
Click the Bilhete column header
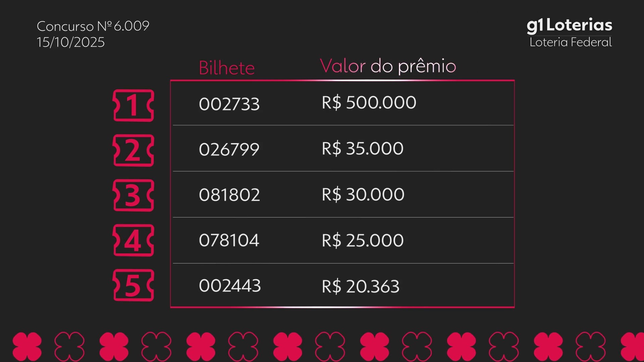coord(227,68)
